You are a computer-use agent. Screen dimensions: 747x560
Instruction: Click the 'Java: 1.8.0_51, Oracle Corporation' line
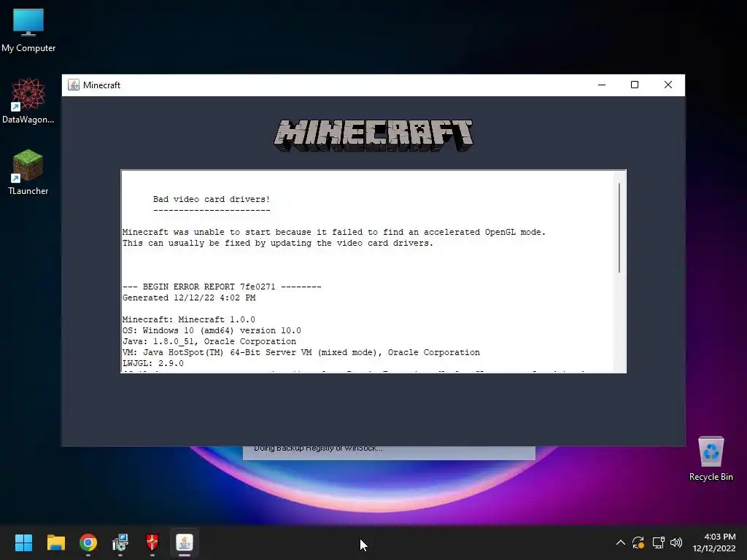click(209, 341)
